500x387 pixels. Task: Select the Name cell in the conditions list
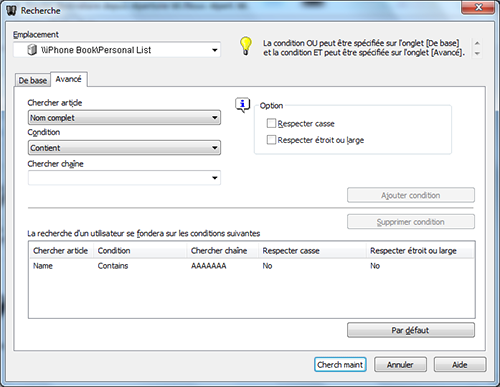coord(43,266)
